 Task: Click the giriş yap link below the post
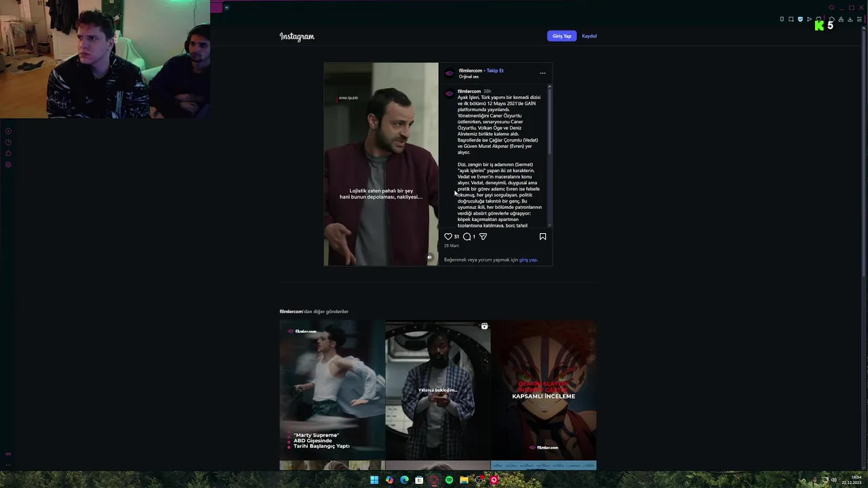click(x=528, y=260)
